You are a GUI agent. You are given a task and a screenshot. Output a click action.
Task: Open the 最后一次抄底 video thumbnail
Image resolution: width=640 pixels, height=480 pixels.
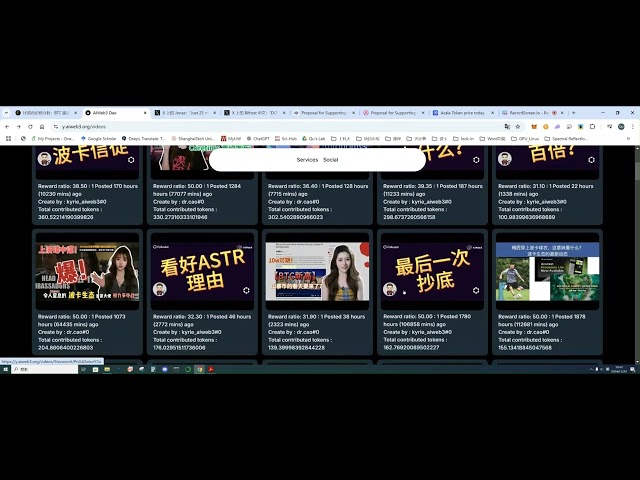433,271
